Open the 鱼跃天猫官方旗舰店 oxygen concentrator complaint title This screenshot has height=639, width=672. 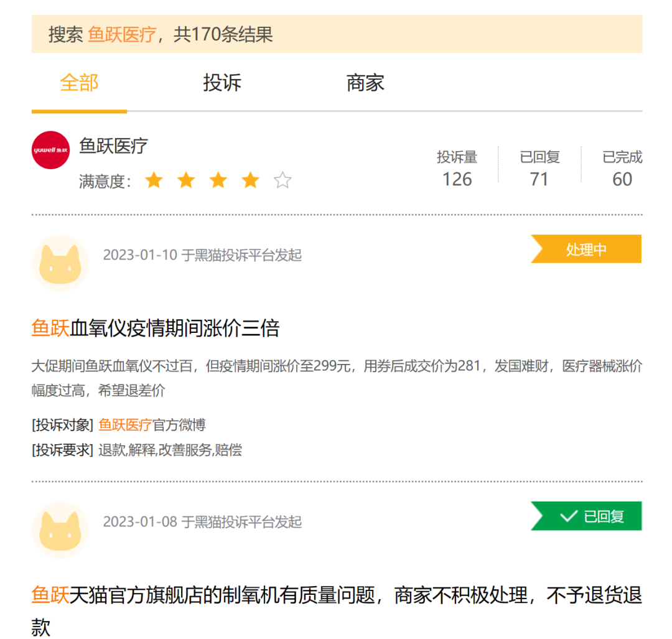pos(336,596)
